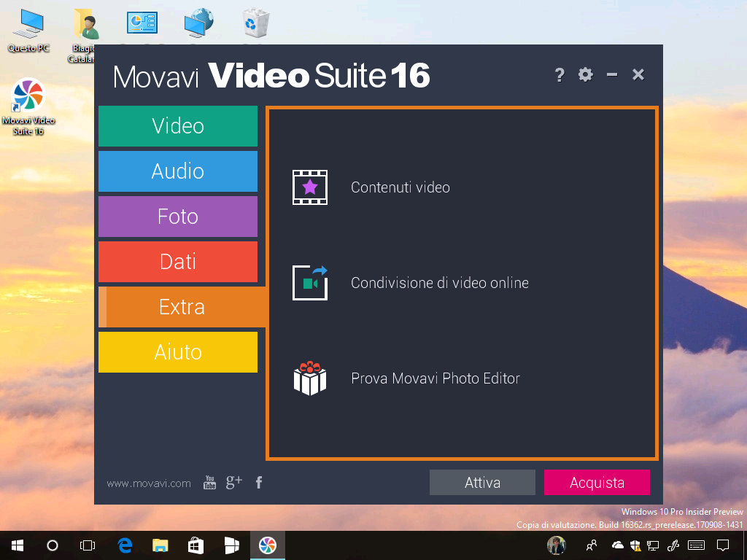The image size is (747, 560).
Task: Launch Microsoft Edge from taskbar
Action: [x=125, y=545]
